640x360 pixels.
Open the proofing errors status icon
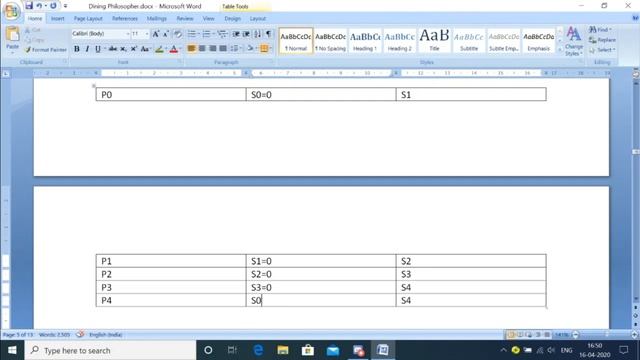coord(80,334)
